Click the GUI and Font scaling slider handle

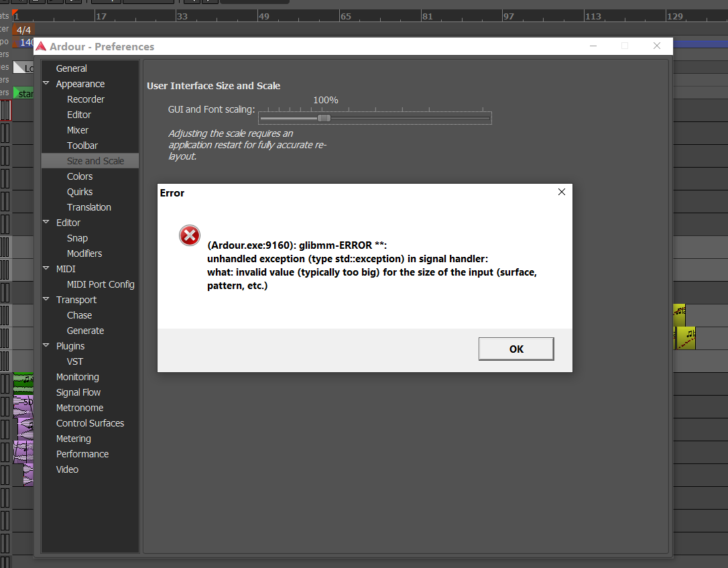[324, 118]
